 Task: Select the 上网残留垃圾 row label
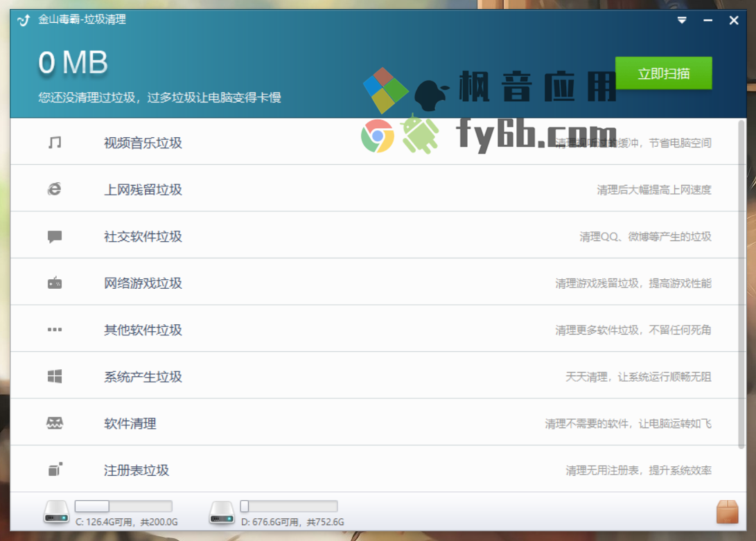coord(143,190)
